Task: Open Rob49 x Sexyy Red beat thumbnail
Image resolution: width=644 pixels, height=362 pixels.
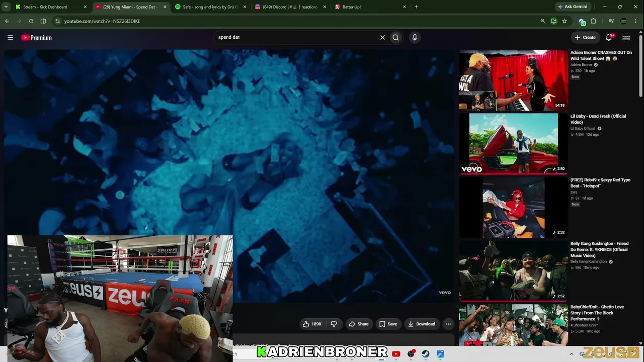Action: tap(513, 207)
